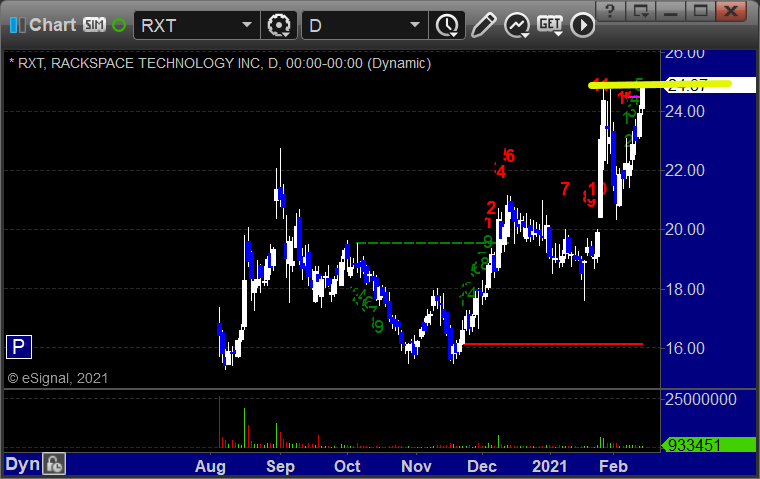
Task: Click the P button on chart left edge
Action: [19, 347]
